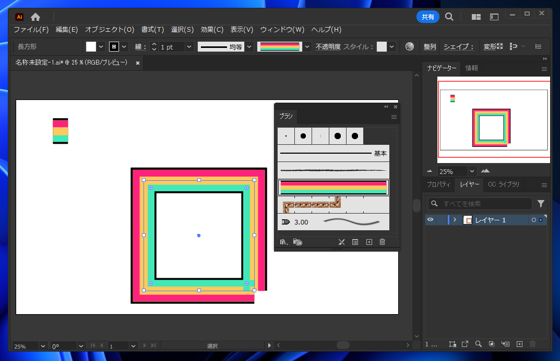Screen dimensions: 560x361
Task: Click Navigator zoom out mountain icon
Action: pos(429,171)
